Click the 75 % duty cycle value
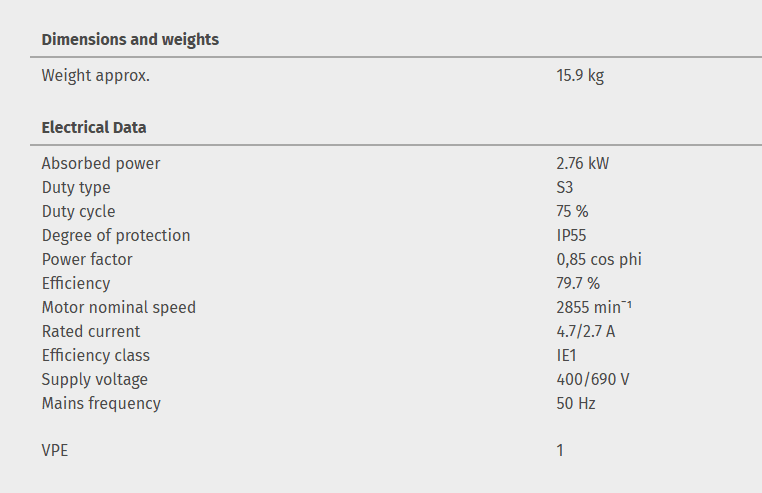 pos(572,211)
